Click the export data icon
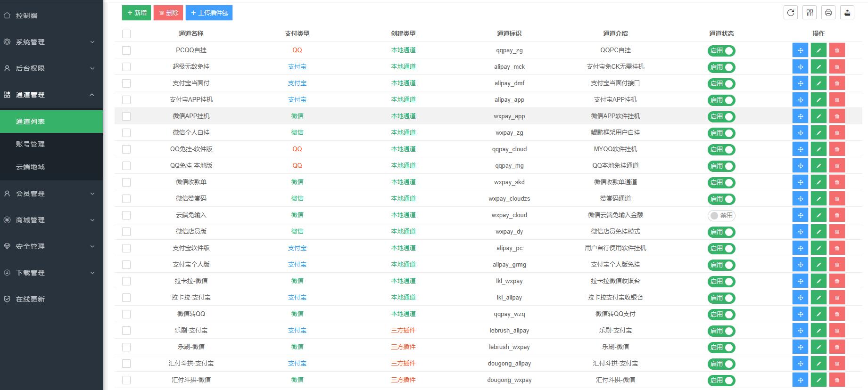The image size is (868, 390). click(x=847, y=13)
